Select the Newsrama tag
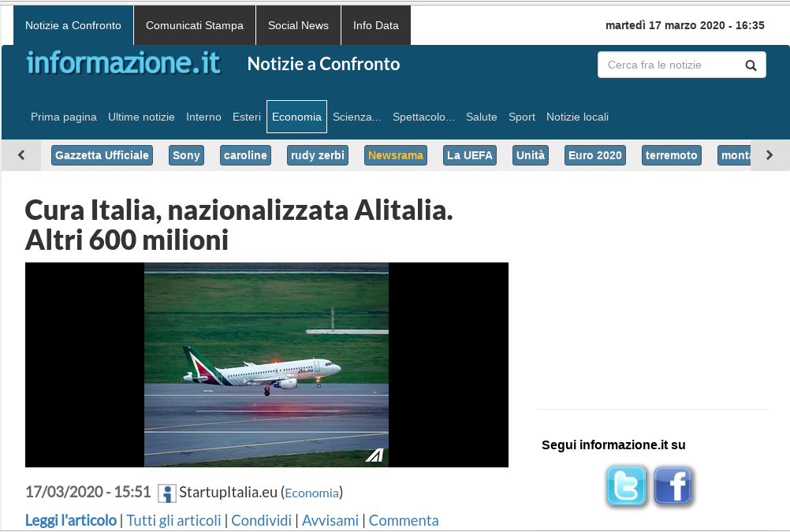The width and height of the screenshot is (790, 532). click(396, 155)
